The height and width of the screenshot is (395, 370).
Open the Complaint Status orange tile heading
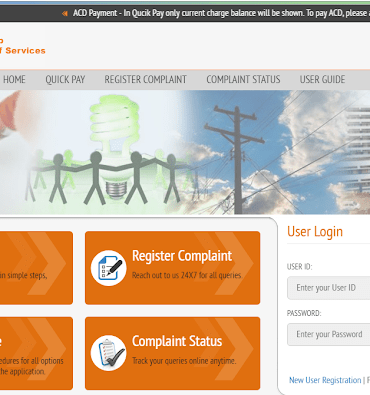coord(177,341)
